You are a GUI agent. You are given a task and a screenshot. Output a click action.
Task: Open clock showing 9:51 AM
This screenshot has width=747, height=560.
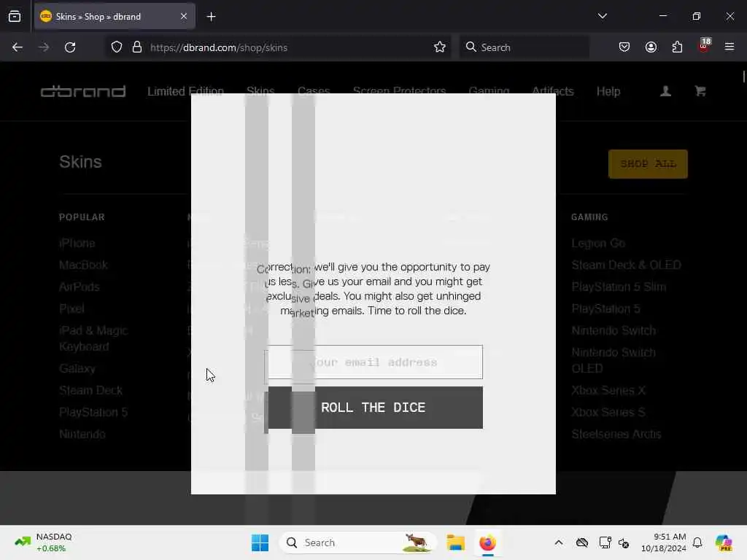tap(664, 542)
